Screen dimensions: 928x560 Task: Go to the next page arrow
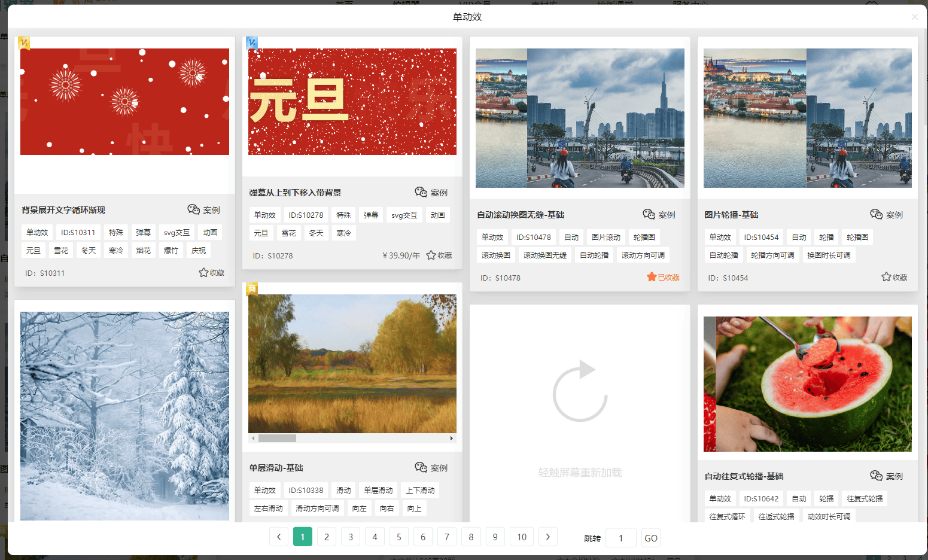tap(548, 537)
